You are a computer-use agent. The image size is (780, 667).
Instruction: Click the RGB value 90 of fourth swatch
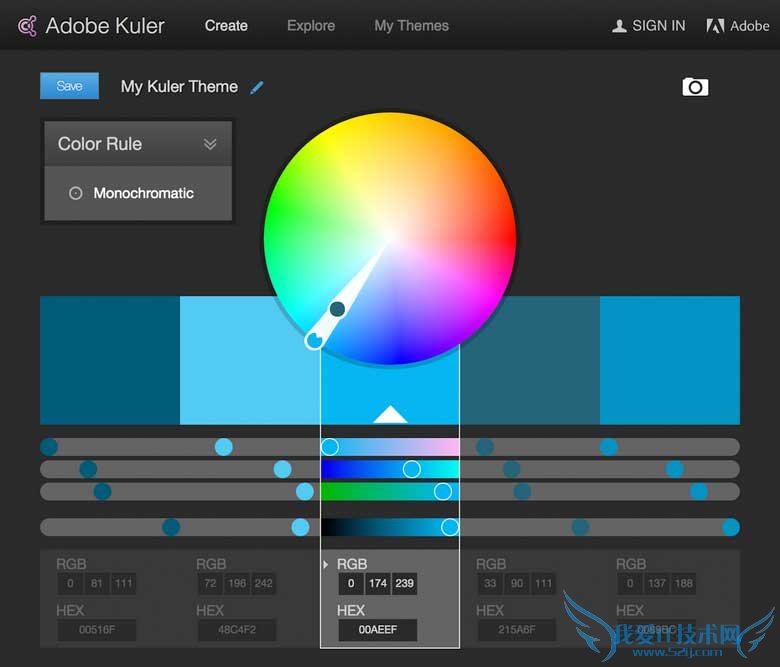(x=517, y=583)
